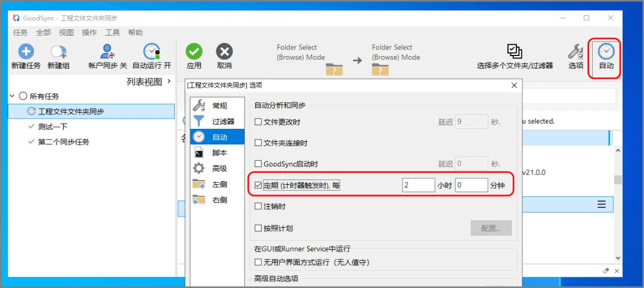Click the green 应用 checkmark icon
Screen dimensions: 644x288
[194, 52]
